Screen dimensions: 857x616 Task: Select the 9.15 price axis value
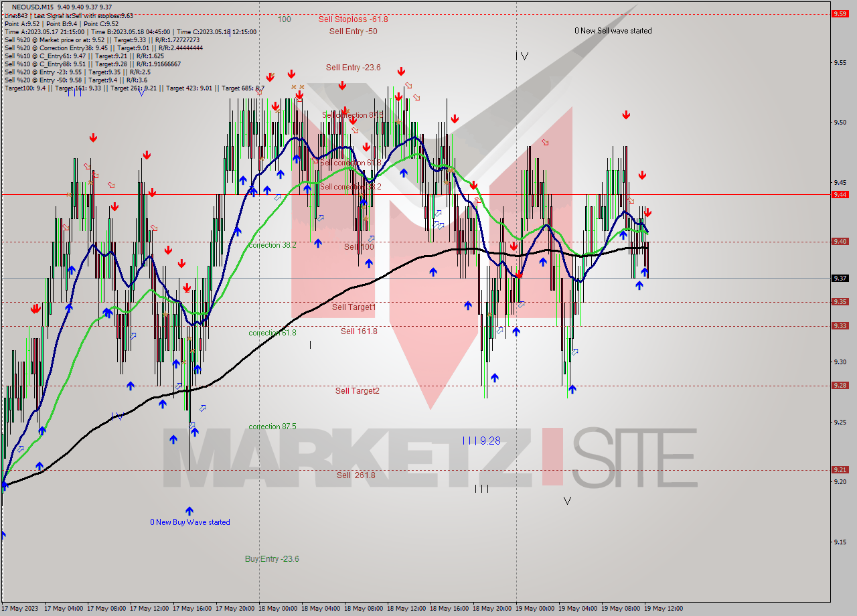pos(840,542)
